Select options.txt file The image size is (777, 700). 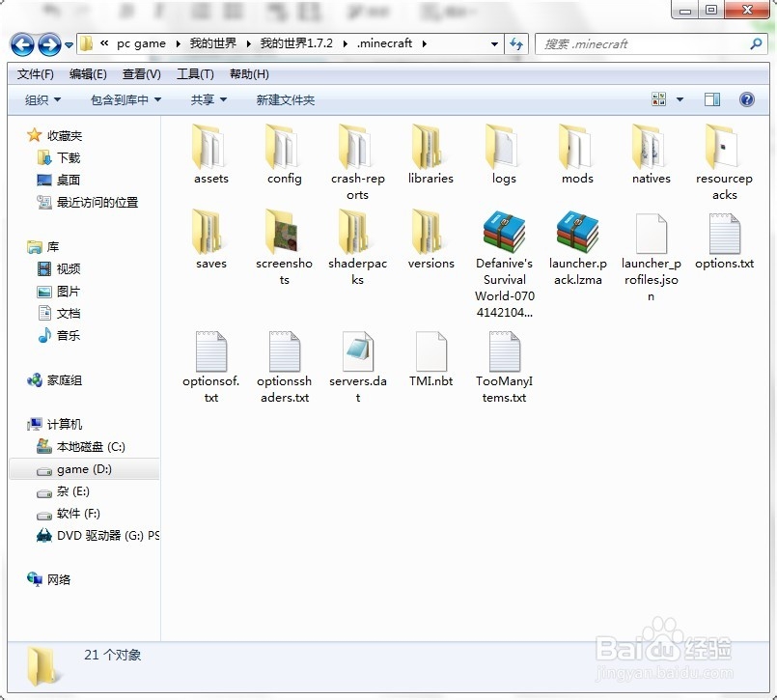point(725,241)
